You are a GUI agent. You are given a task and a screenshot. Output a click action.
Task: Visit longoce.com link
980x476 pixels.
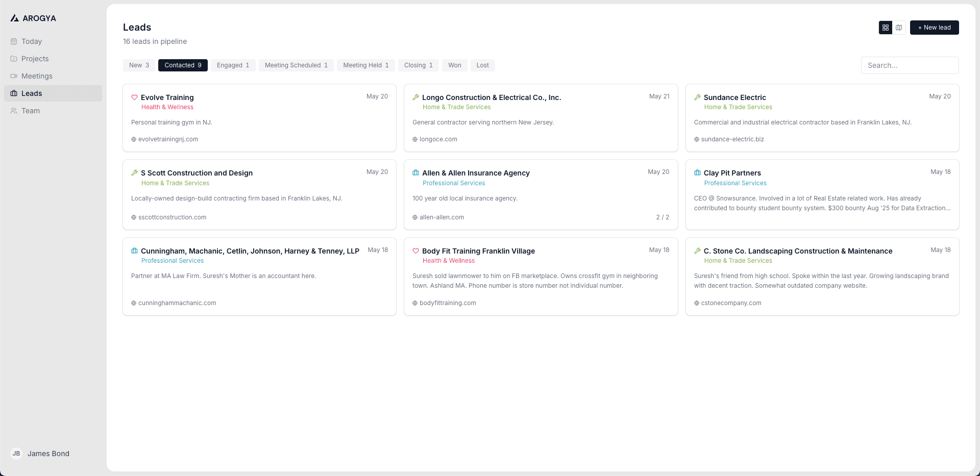(x=438, y=139)
